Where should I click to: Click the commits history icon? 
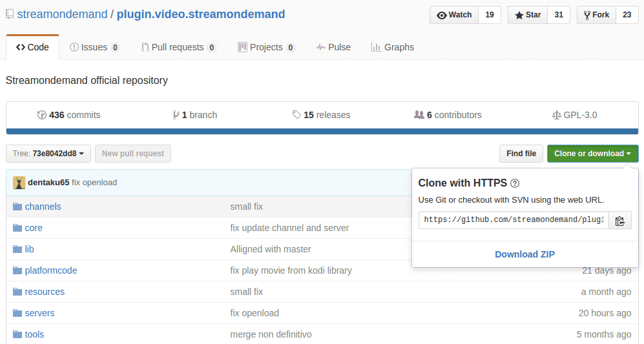tap(42, 115)
